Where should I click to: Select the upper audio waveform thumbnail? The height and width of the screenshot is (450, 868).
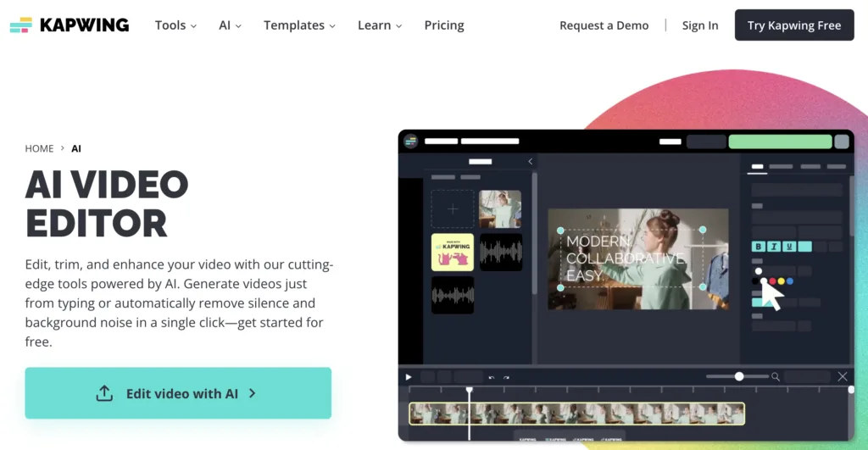point(501,253)
